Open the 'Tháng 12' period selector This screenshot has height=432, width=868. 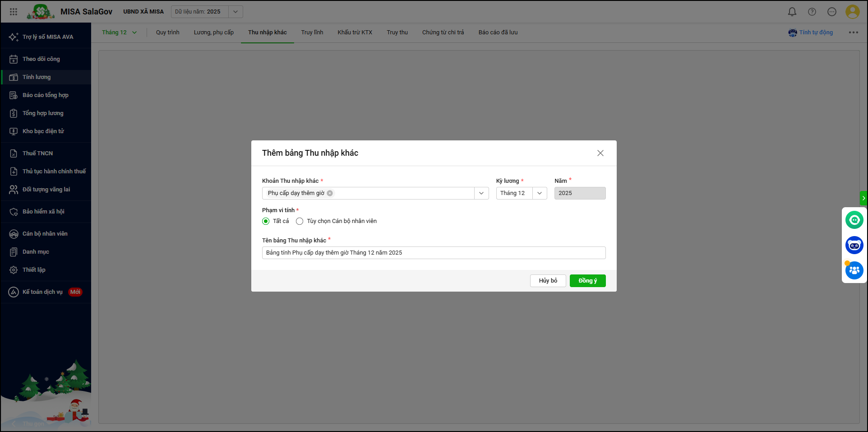119,33
